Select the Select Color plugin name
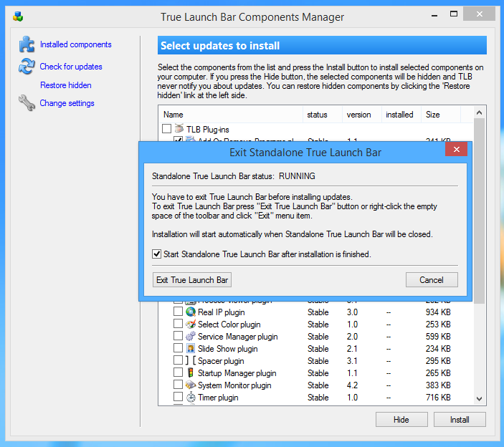This screenshot has height=447, width=504. 229,325
